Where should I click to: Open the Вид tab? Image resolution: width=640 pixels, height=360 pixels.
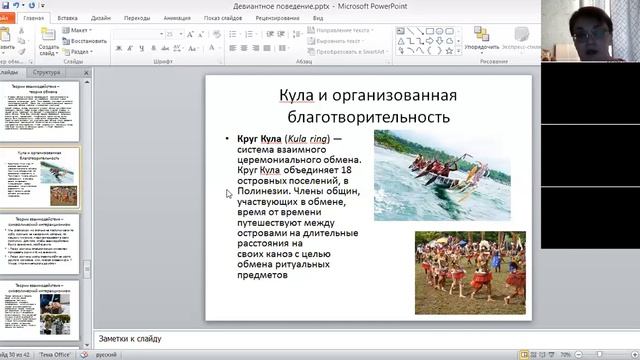pos(318,18)
